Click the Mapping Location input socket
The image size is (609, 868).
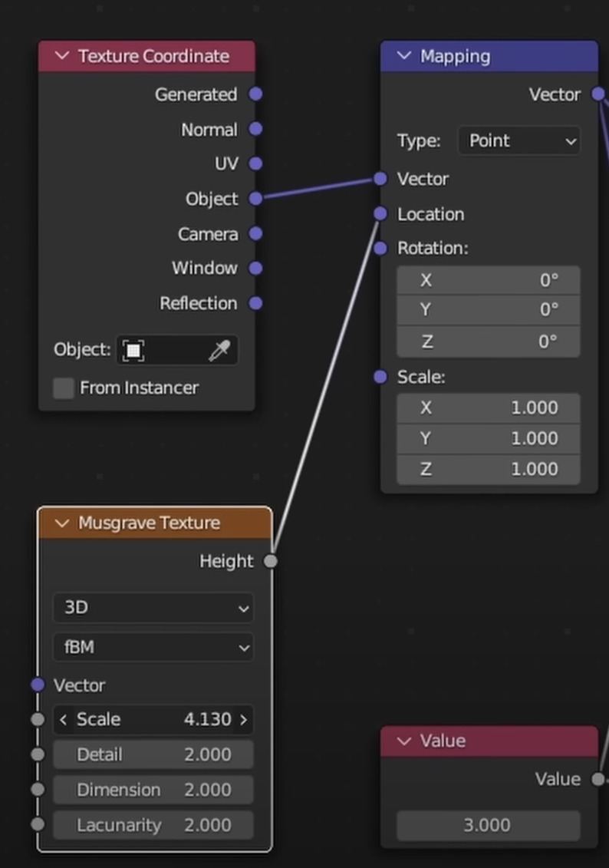pyautogui.click(x=380, y=213)
